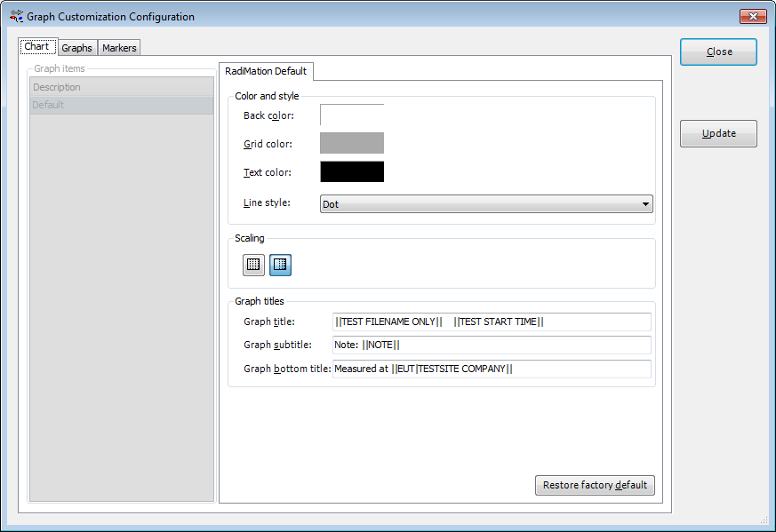Switch to the Chart tab
Screen dimensions: 776x532
(37, 46)
